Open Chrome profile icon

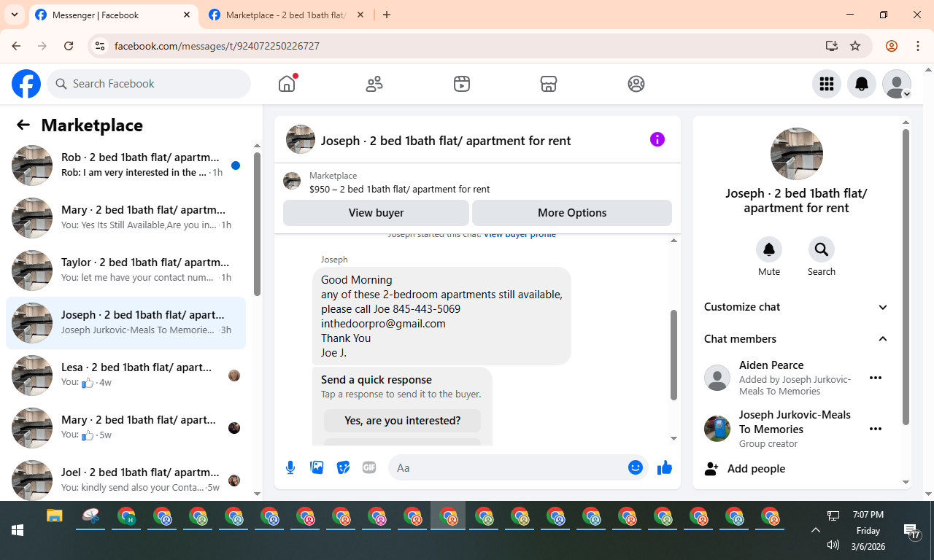(892, 46)
